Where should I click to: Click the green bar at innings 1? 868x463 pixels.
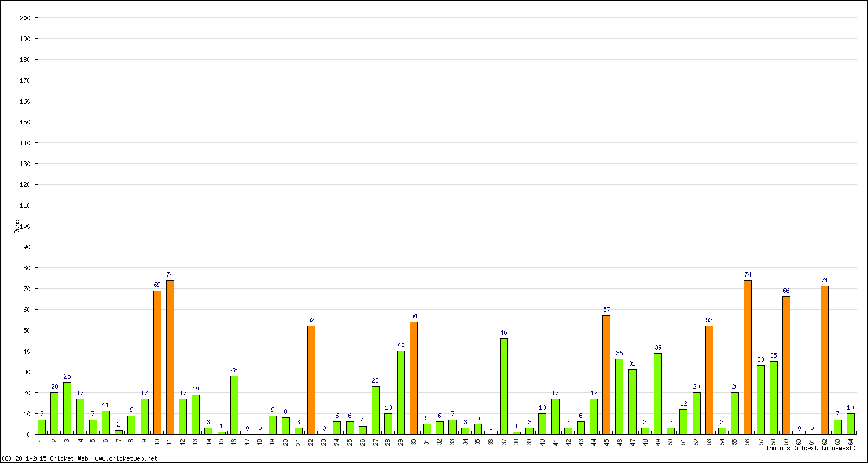[x=42, y=427]
